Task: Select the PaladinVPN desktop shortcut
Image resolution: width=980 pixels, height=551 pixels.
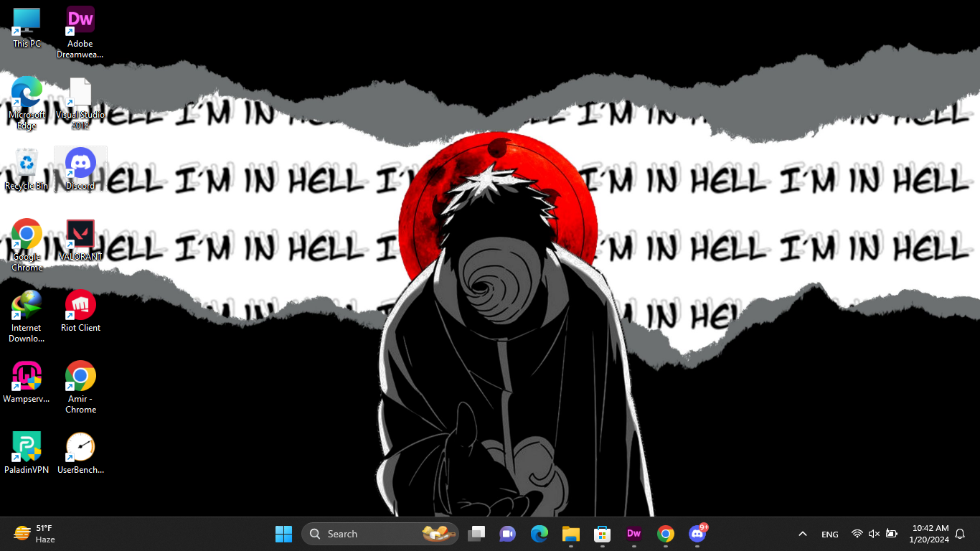Action: click(x=27, y=453)
